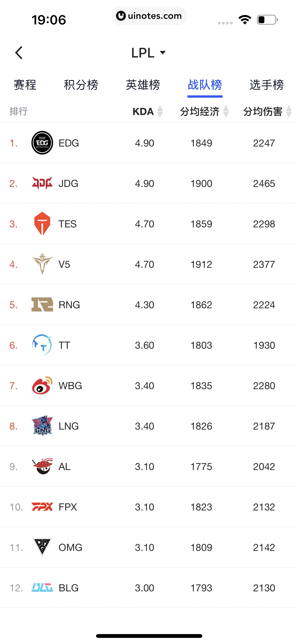Open the BLG team row
Screen dimensions: 298x644
(x=149, y=588)
